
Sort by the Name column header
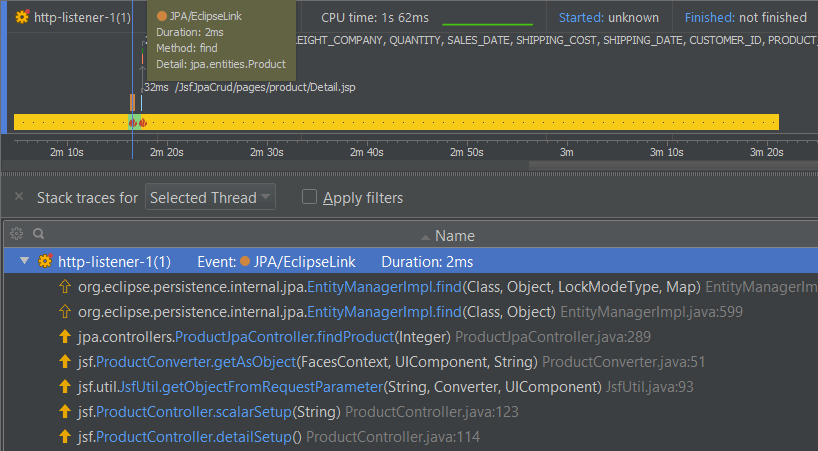454,236
